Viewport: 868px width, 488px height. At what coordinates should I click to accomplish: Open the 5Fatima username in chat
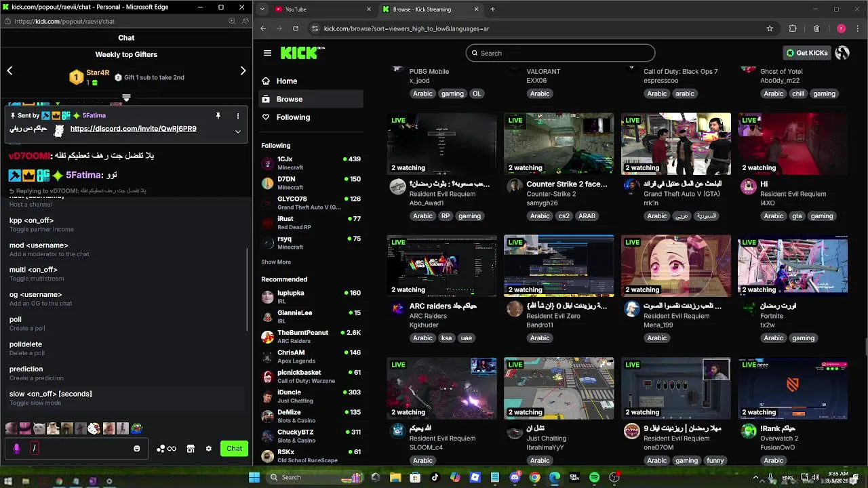[x=83, y=175]
